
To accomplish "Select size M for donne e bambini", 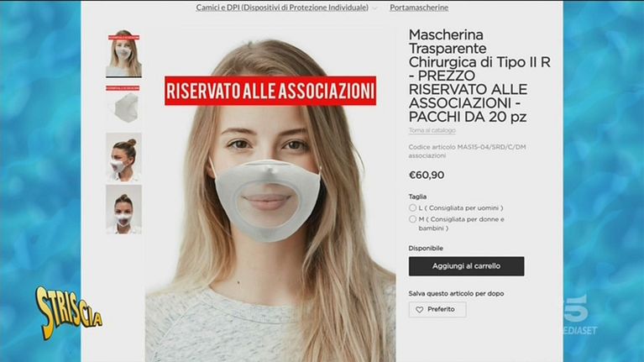I will pyautogui.click(x=413, y=219).
